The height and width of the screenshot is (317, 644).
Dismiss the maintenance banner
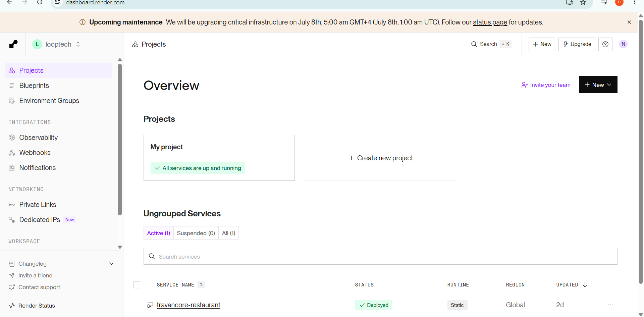tap(629, 22)
